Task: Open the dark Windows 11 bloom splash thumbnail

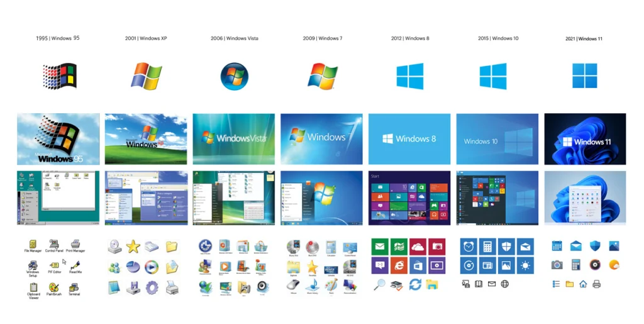Action: [585, 139]
